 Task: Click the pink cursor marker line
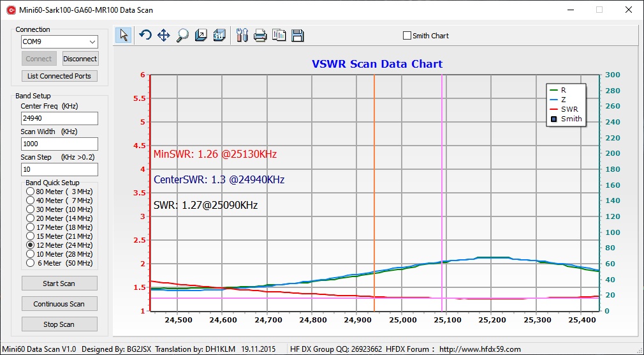tap(442, 193)
